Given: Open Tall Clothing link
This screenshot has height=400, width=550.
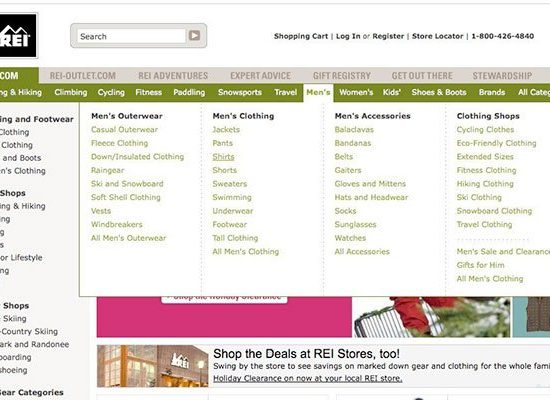Looking at the screenshot, I should click(x=235, y=238).
